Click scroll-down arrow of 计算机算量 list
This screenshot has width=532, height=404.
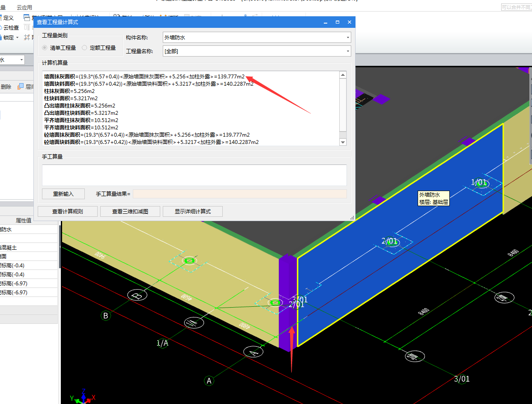click(343, 142)
